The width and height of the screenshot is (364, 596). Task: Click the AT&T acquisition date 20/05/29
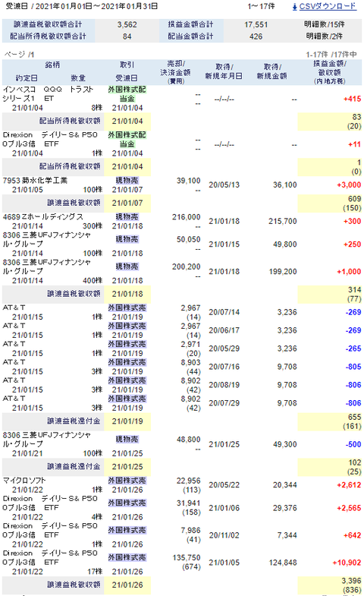pyautogui.click(x=224, y=348)
